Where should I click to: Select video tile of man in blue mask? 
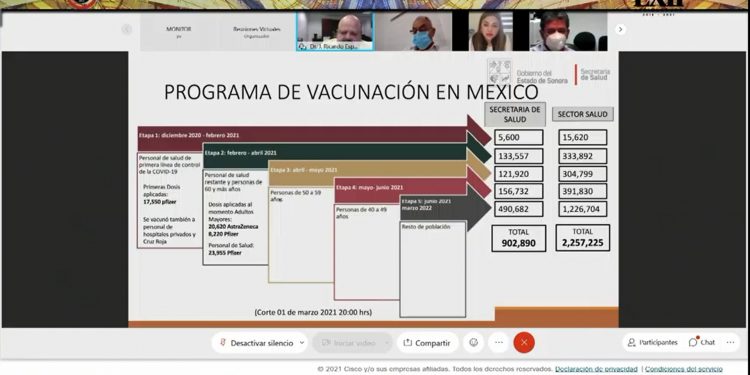tap(413, 32)
